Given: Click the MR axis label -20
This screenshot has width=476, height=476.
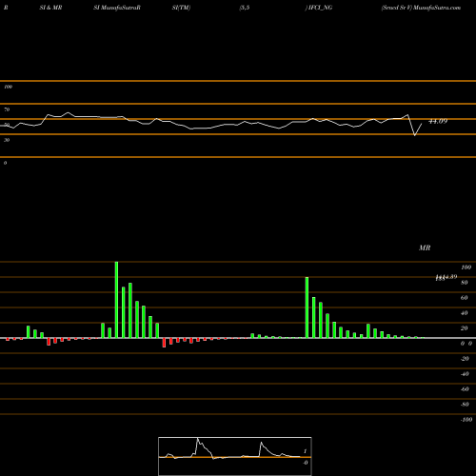Looking at the screenshot, I should 465,359.
